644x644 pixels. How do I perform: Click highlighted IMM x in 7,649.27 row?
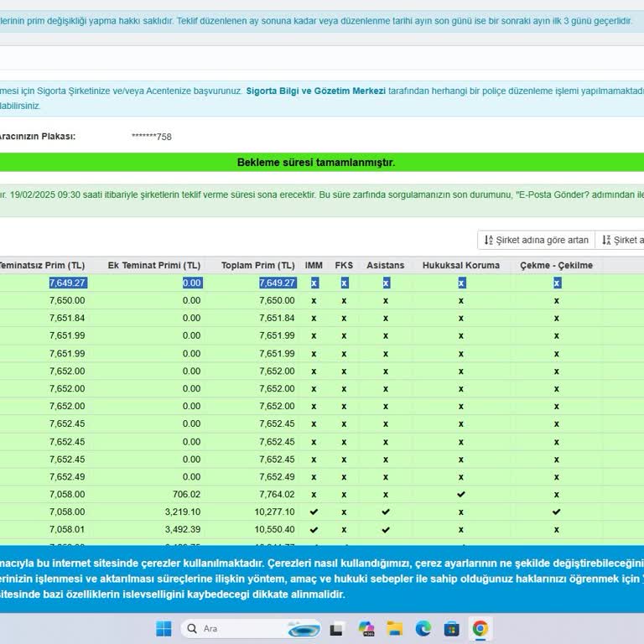click(314, 283)
